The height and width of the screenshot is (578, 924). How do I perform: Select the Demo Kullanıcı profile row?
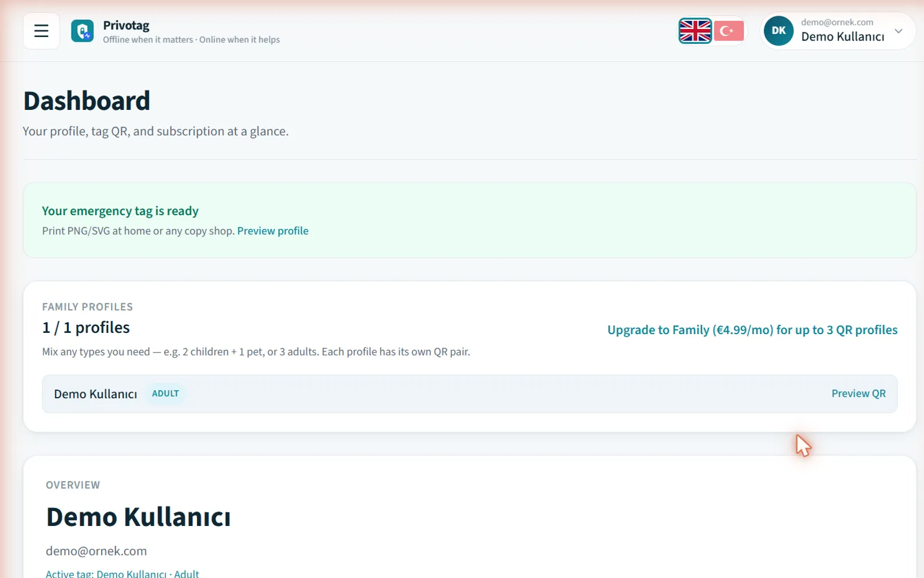470,394
